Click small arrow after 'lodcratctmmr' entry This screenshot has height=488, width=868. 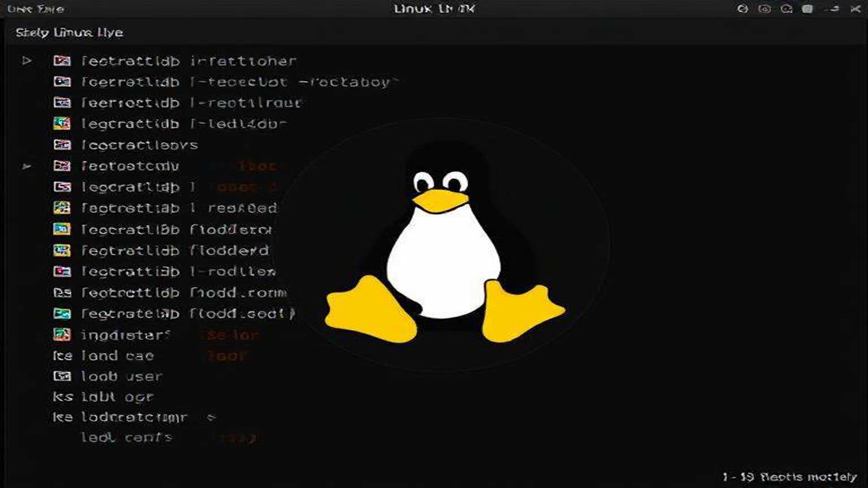[x=211, y=418]
